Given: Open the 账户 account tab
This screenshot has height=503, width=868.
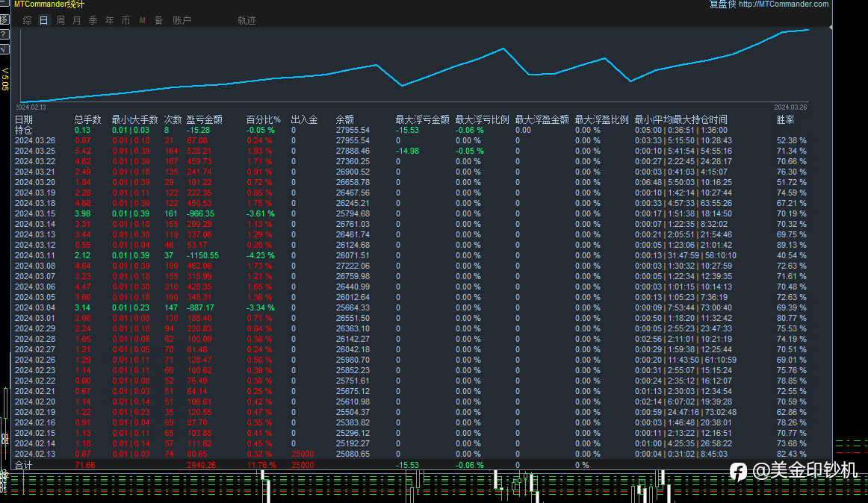Looking at the screenshot, I should [182, 20].
